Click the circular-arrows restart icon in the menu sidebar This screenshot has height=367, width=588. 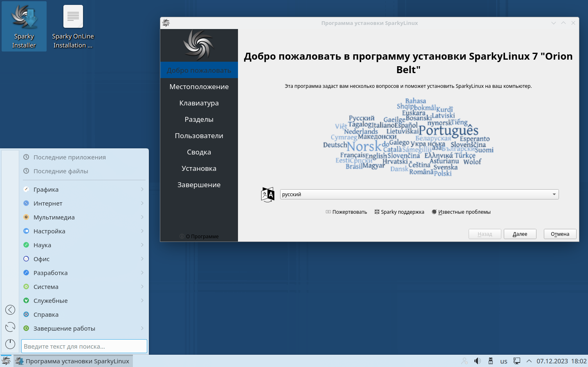pos(10,327)
